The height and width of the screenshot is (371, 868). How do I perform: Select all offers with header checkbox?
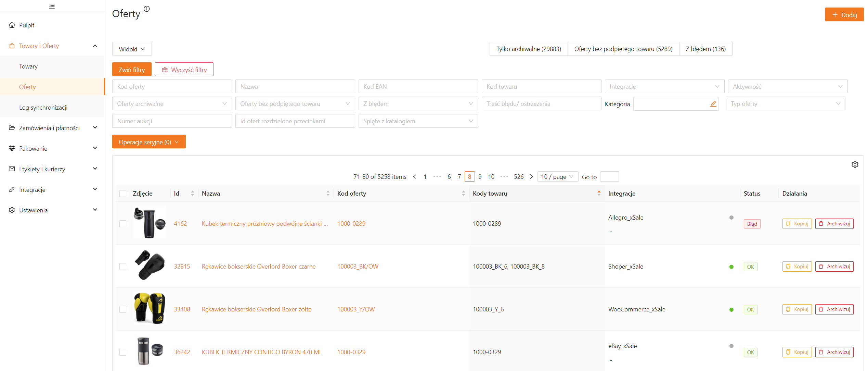coord(123,194)
